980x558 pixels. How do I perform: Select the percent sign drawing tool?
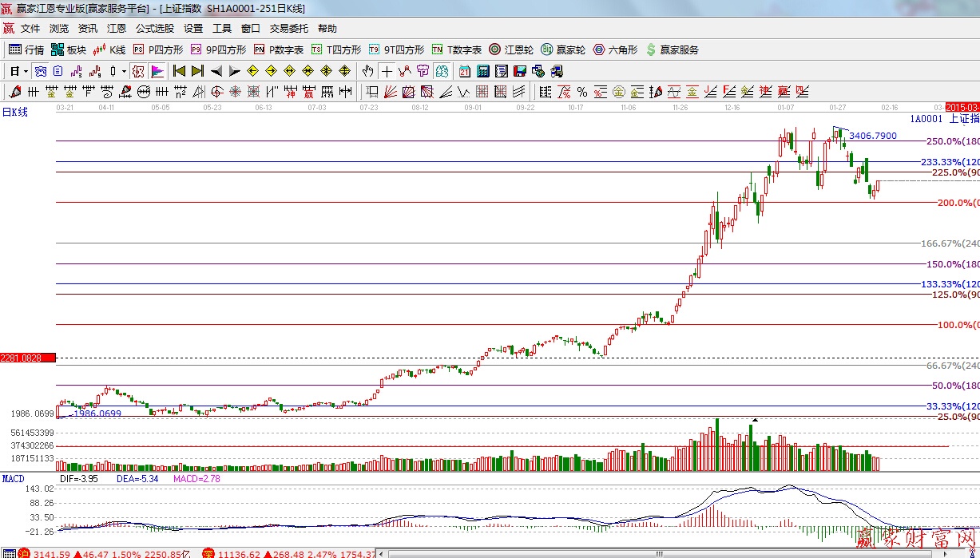582,91
